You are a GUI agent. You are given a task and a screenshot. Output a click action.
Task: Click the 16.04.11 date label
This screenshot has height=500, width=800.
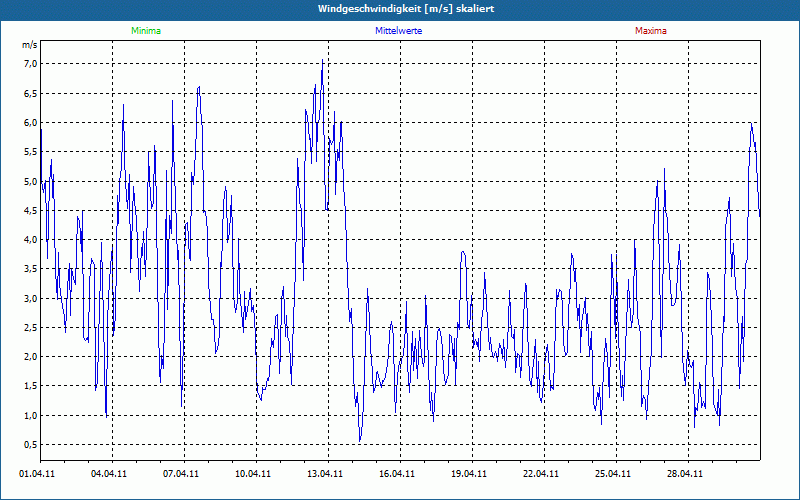pos(396,474)
